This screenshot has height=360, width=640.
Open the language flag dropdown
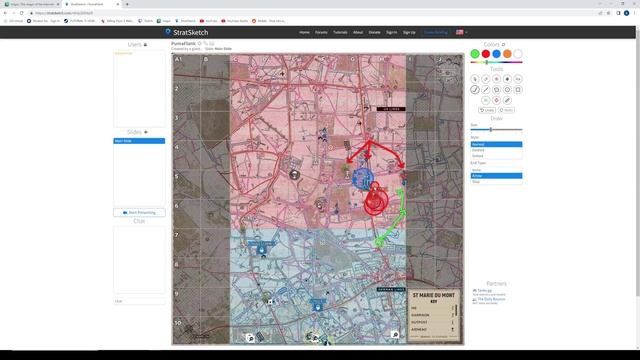point(462,32)
